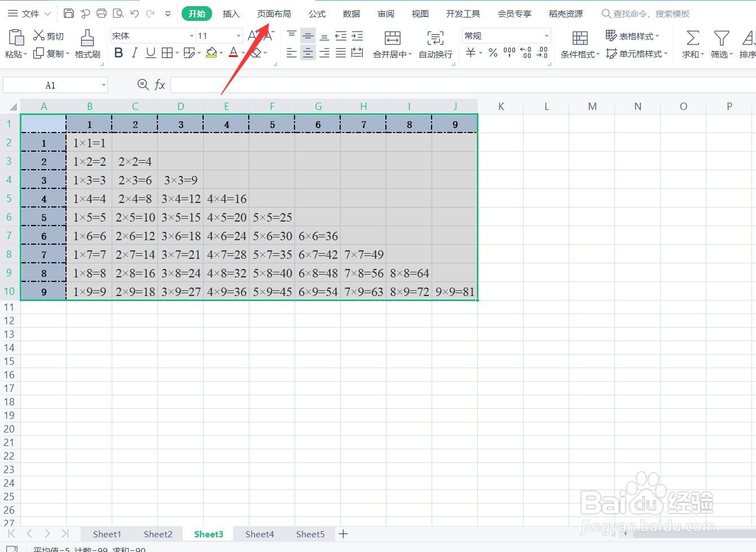Click the search commands box (查找命令)

(646, 14)
